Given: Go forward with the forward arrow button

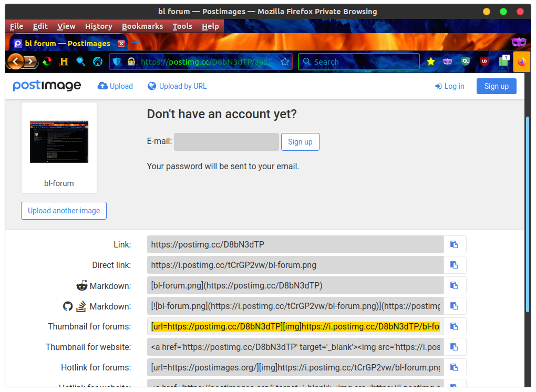Looking at the screenshot, I should pos(31,62).
